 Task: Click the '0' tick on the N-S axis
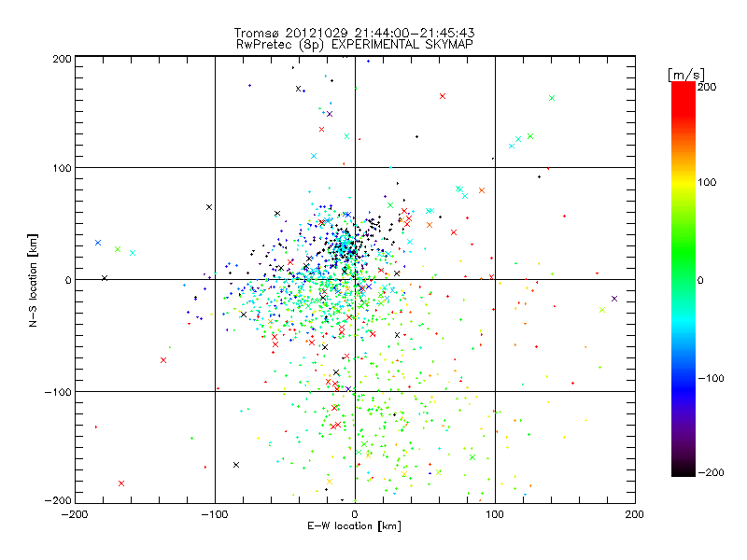click(x=68, y=280)
